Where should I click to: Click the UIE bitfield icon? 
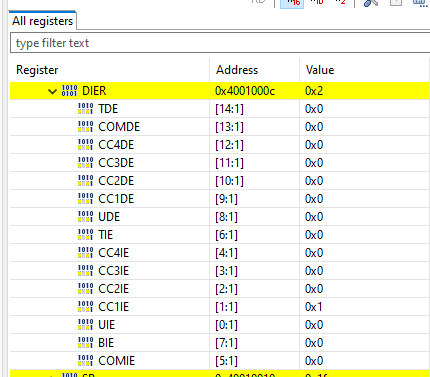(x=85, y=325)
